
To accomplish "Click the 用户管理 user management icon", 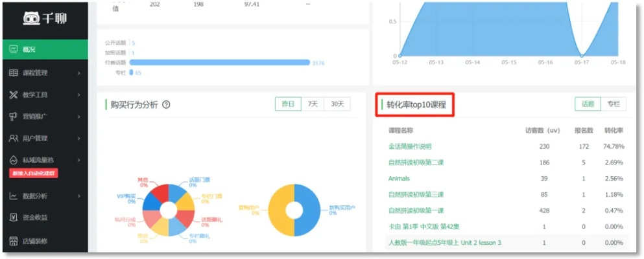I will 13,139.
